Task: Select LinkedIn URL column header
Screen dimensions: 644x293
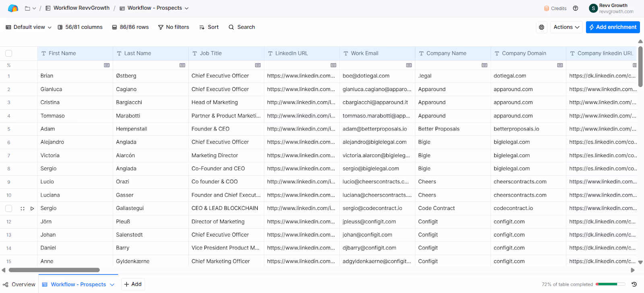Action: [302, 53]
